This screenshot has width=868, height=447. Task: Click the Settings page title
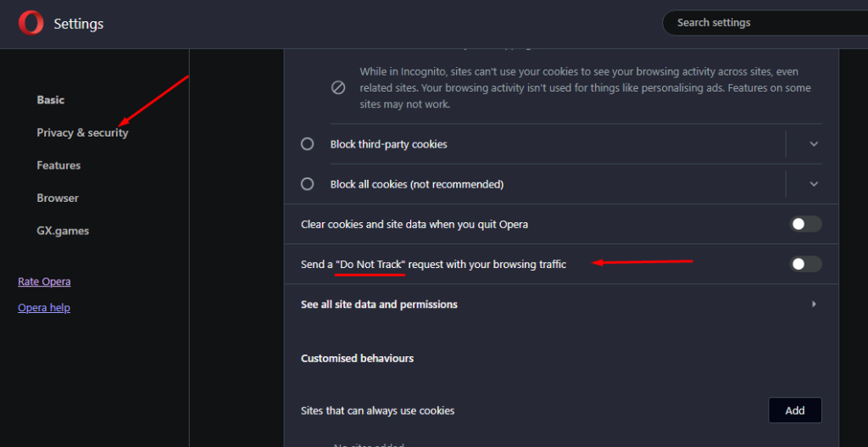79,24
